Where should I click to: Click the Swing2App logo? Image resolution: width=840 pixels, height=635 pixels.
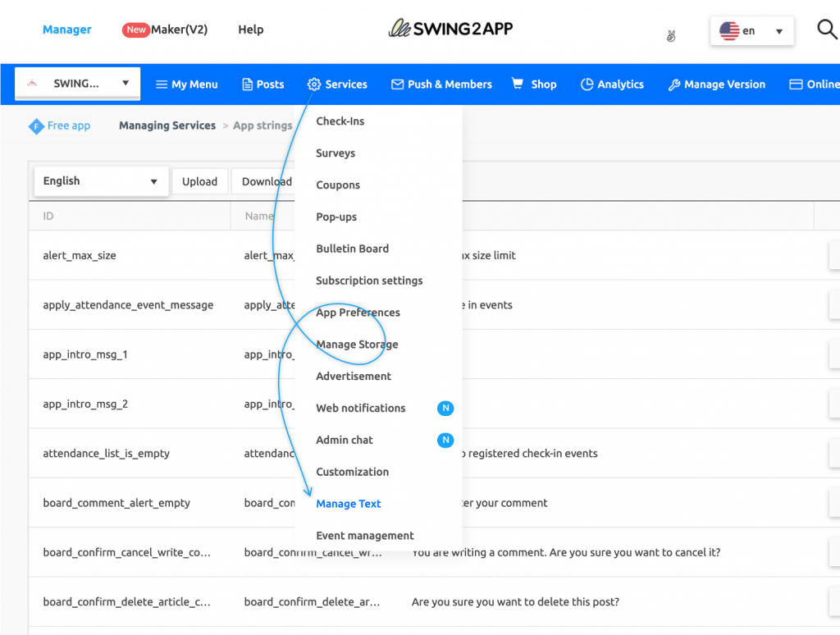tap(450, 27)
